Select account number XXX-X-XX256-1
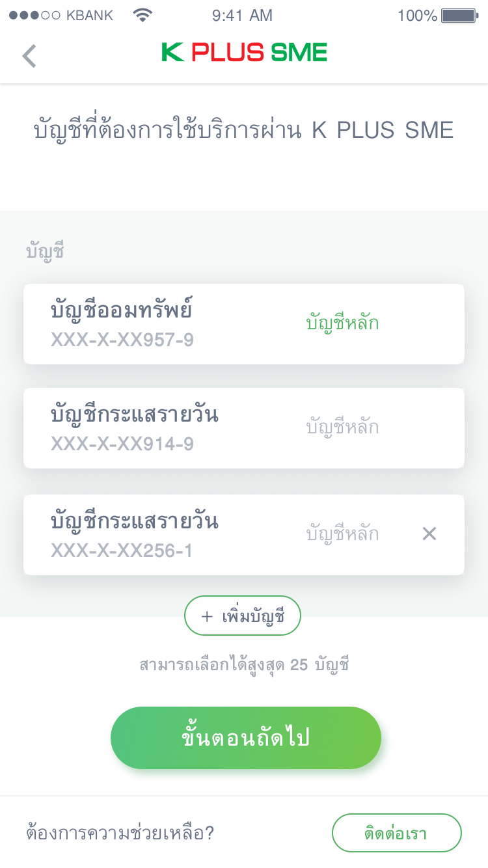 pyautogui.click(x=122, y=551)
